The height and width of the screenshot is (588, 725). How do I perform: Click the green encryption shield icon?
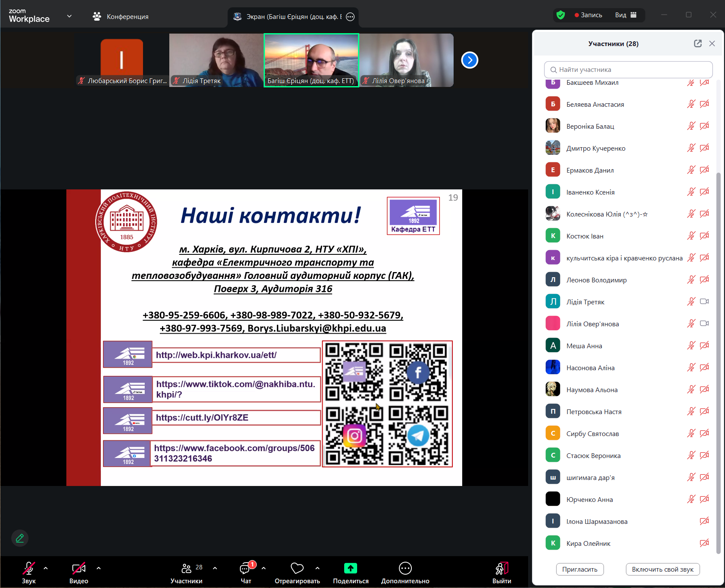click(560, 15)
